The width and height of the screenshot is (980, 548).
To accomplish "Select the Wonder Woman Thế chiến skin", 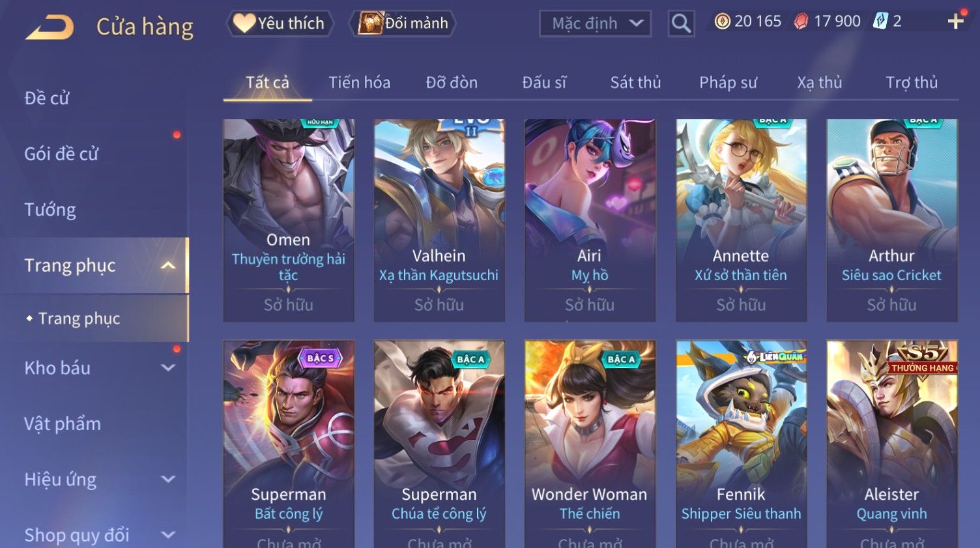I will pos(590,443).
